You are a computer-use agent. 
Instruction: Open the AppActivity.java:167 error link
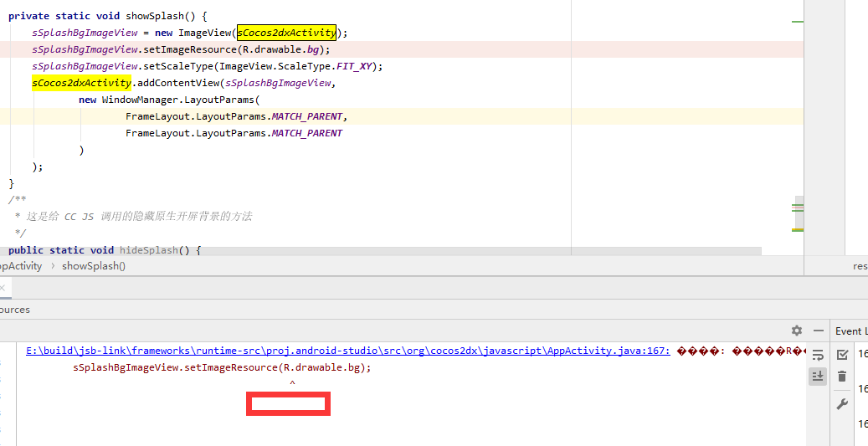(348, 351)
